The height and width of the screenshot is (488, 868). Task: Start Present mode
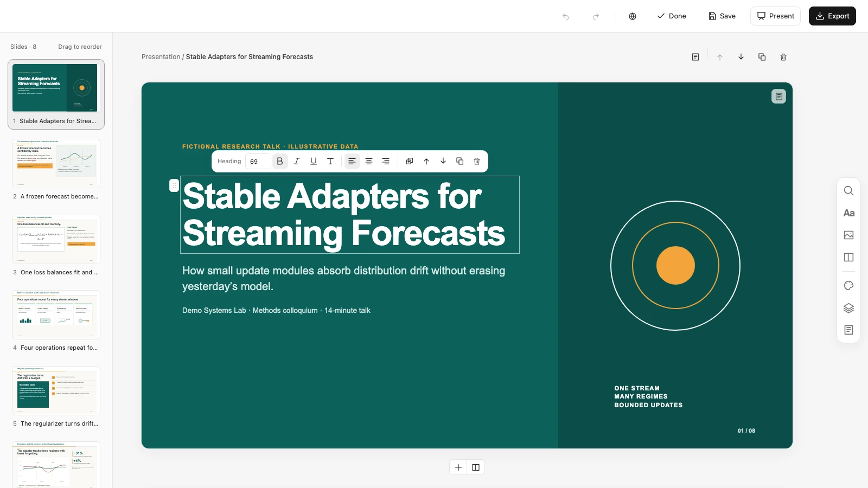[775, 16]
